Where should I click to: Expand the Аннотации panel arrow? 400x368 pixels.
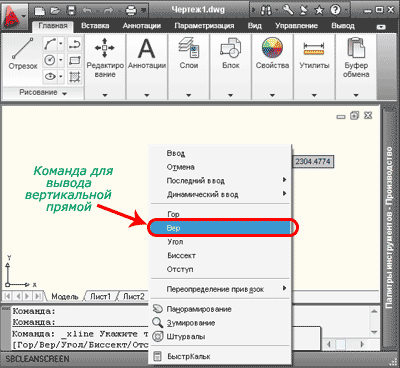(x=147, y=95)
